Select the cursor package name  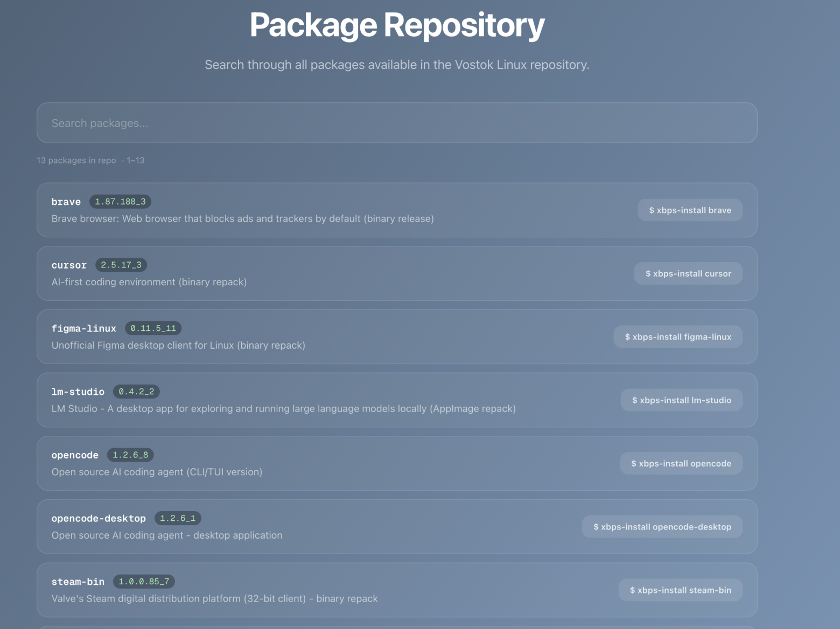point(69,265)
